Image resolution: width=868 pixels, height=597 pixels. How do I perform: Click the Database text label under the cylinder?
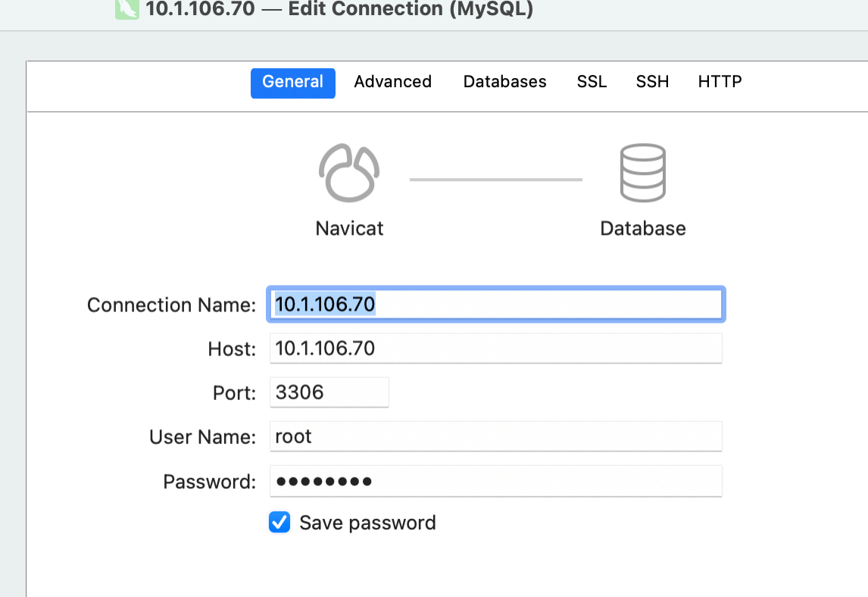click(x=642, y=228)
